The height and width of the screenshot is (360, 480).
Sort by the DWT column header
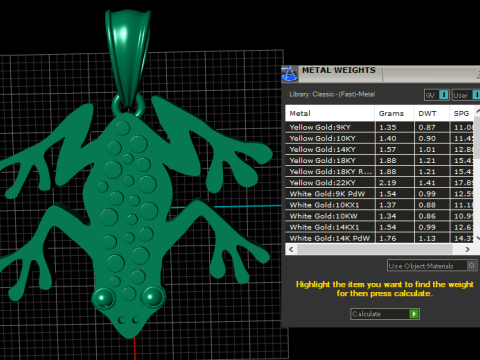click(432, 113)
